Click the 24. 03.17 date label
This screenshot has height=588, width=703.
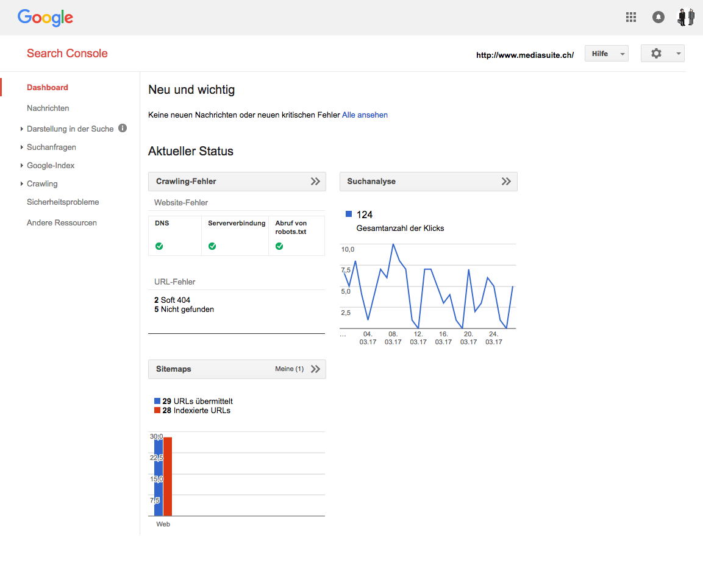pyautogui.click(x=494, y=338)
